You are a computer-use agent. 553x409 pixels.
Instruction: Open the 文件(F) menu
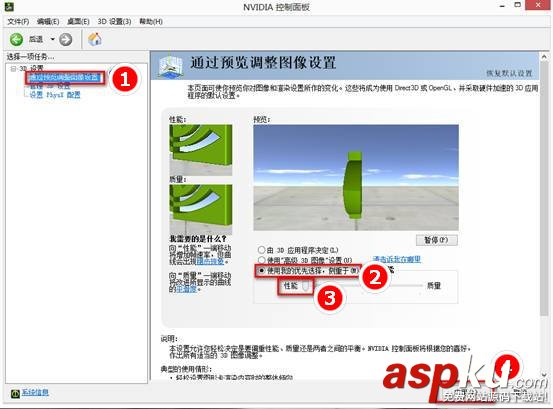pyautogui.click(x=18, y=22)
